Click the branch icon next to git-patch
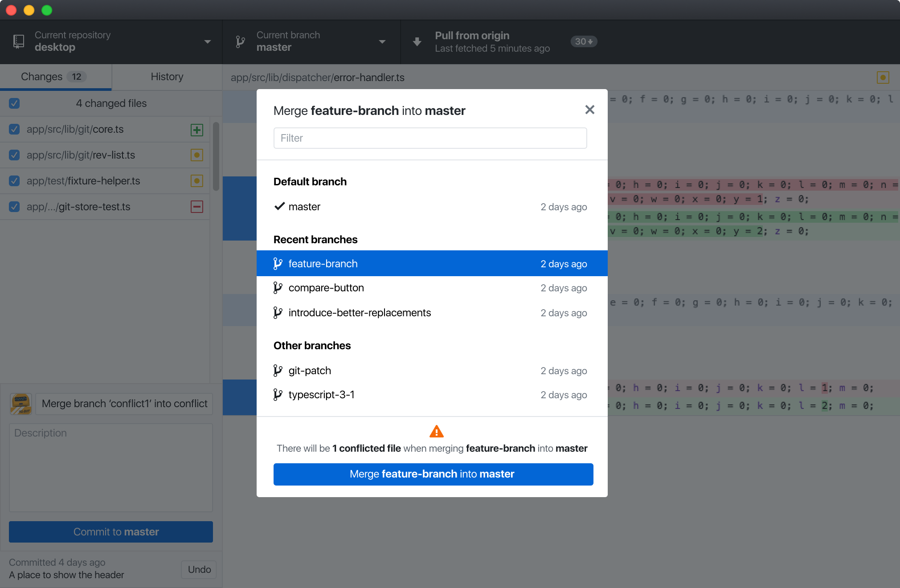The height and width of the screenshot is (588, 900). pos(278,370)
